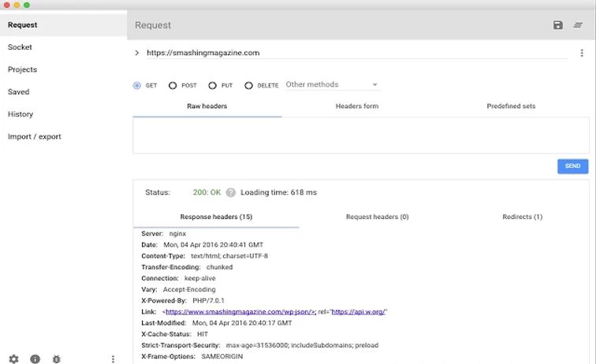Click the clear request lines icon
This screenshot has height=364, width=596.
click(x=579, y=25)
